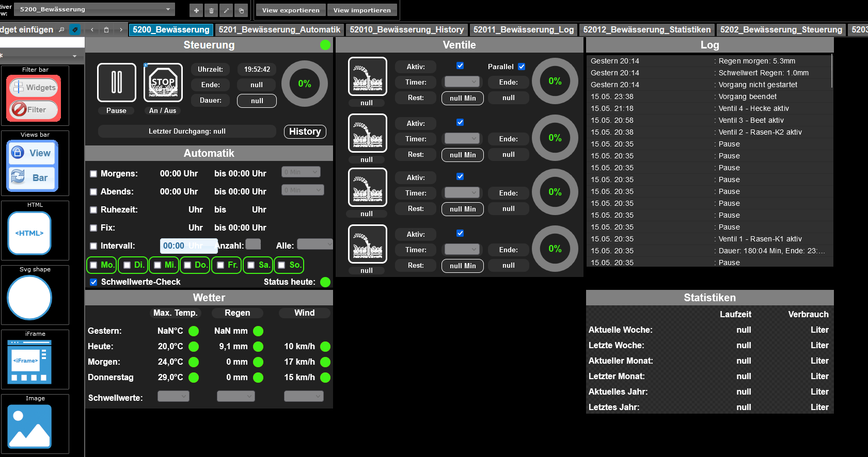Duplicate the view with copy icon
This screenshot has height=457, width=868.
241,10
